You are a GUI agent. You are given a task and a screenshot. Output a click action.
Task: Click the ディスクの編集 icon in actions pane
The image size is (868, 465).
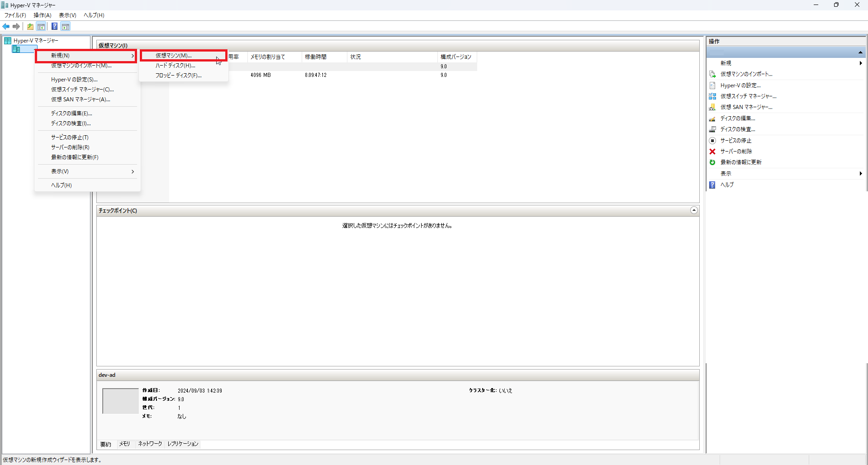point(712,119)
